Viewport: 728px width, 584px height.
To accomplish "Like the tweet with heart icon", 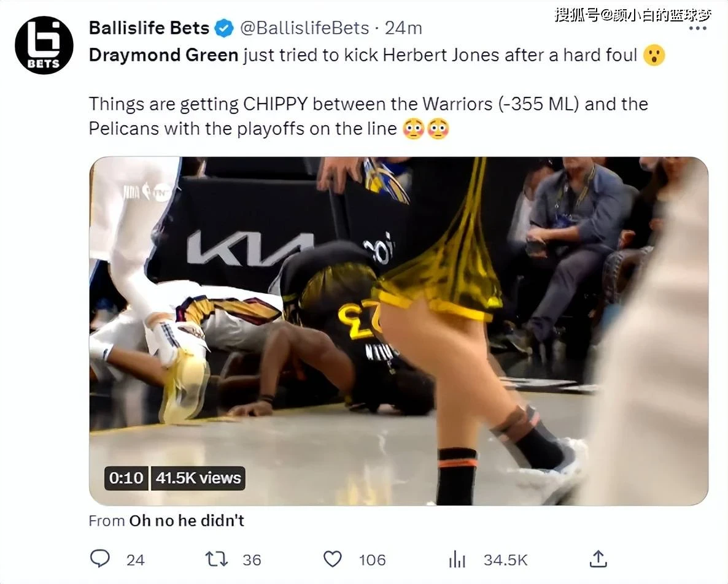I will 333,559.
